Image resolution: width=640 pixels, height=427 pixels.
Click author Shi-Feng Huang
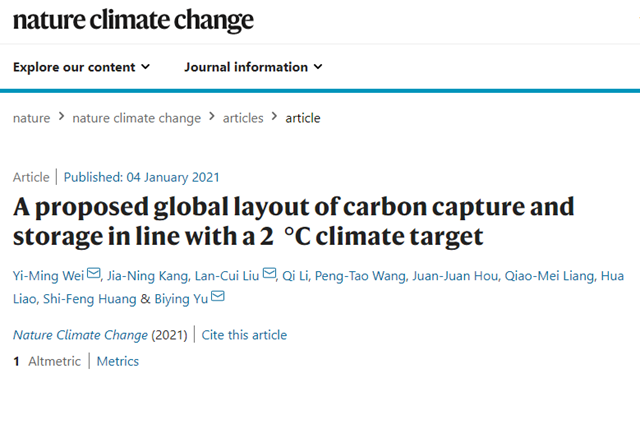pyautogui.click(x=89, y=299)
